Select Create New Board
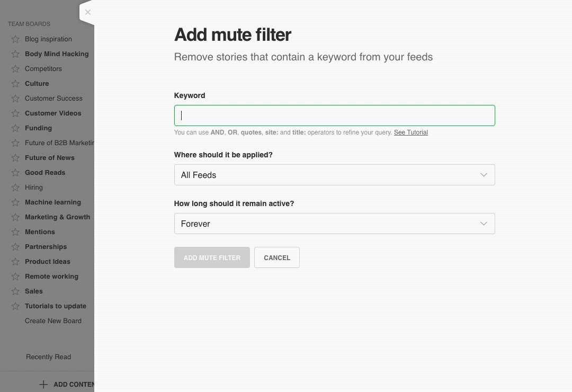Image resolution: width=572 pixels, height=392 pixels. [53, 321]
